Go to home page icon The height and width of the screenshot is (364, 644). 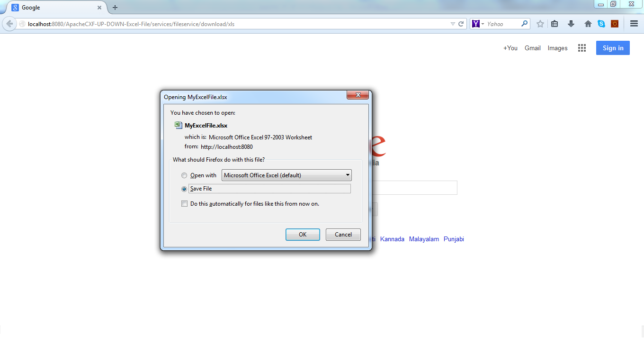(588, 24)
